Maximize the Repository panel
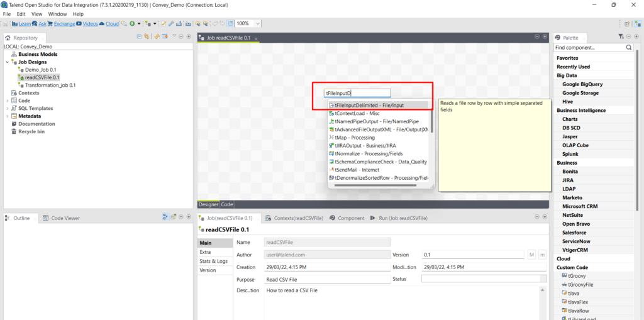The image size is (644, 320). (x=189, y=36)
